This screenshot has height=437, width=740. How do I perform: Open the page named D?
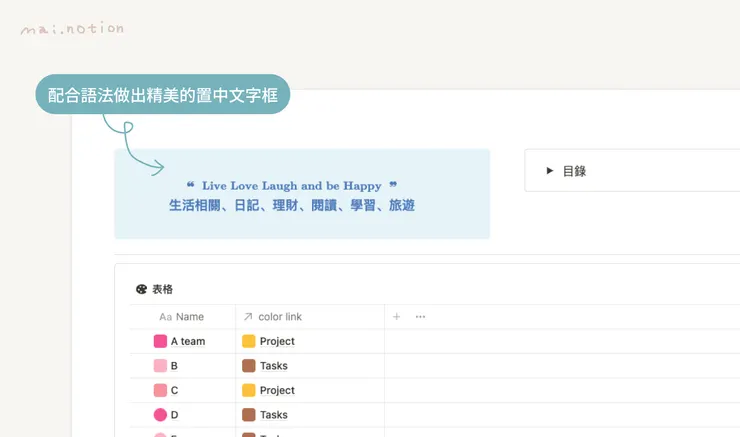tap(174, 415)
